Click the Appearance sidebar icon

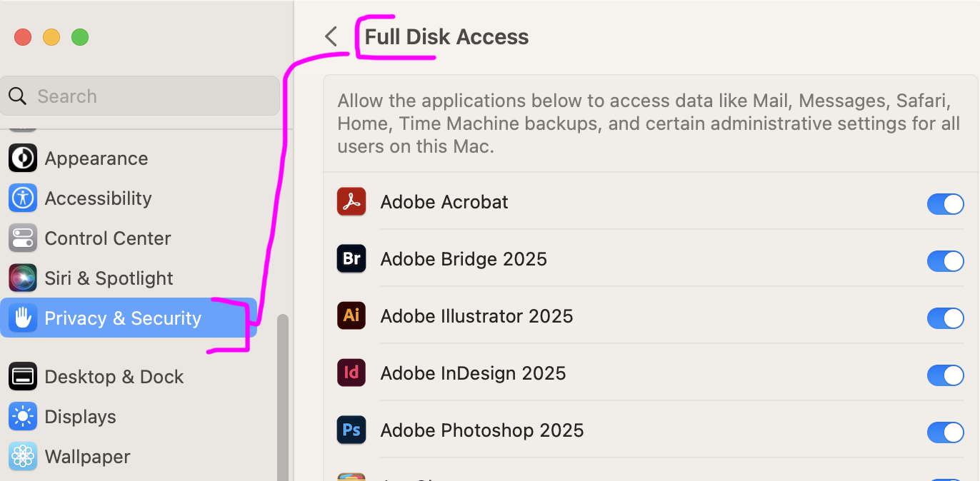click(23, 158)
